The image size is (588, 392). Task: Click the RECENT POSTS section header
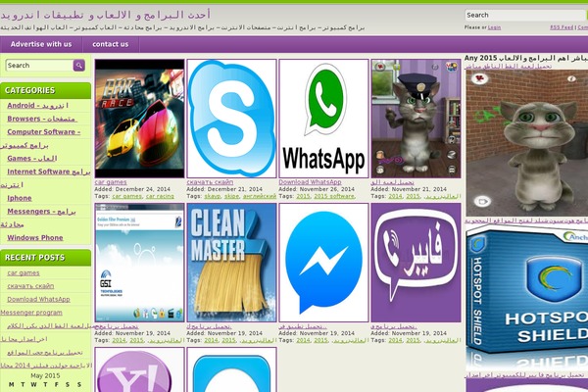click(45, 258)
